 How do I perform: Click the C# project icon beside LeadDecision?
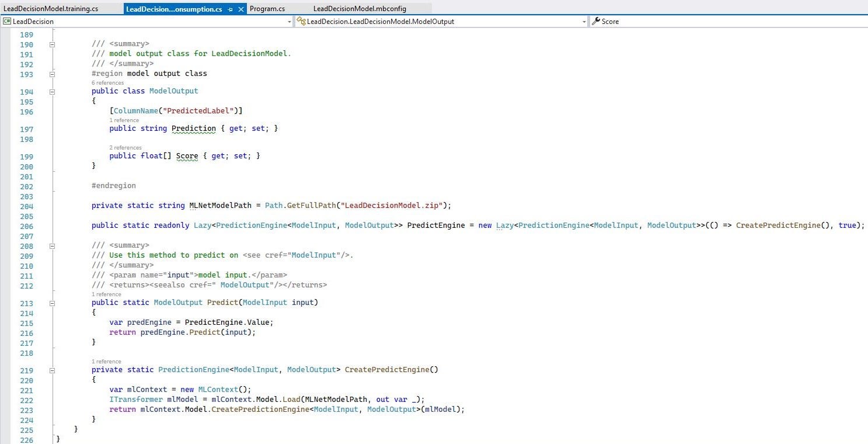7,22
